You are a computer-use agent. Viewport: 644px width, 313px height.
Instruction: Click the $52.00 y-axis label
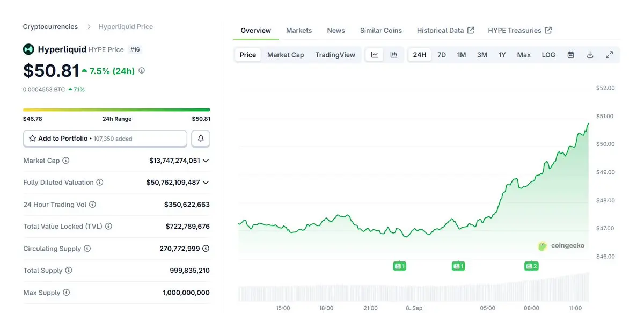[x=605, y=88]
